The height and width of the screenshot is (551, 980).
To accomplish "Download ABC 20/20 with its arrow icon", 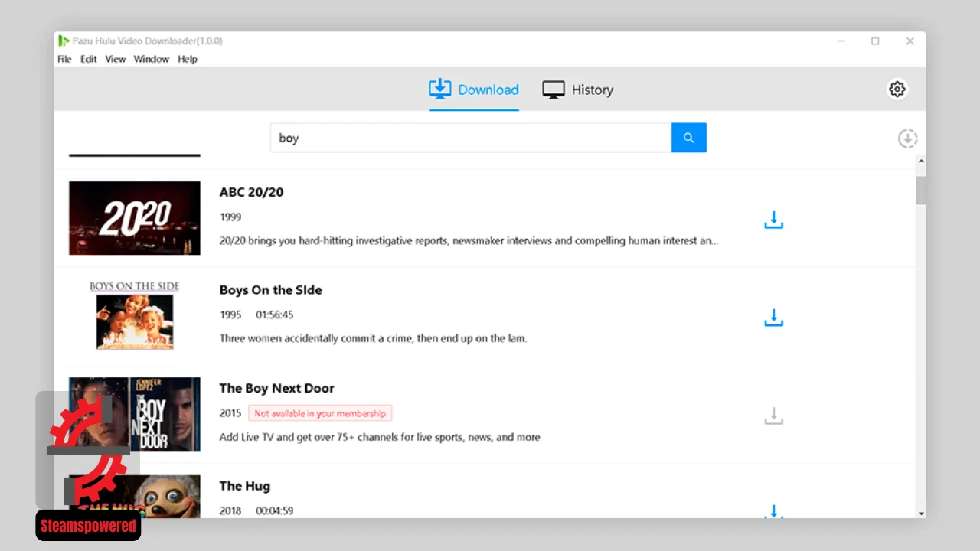I will tap(774, 220).
